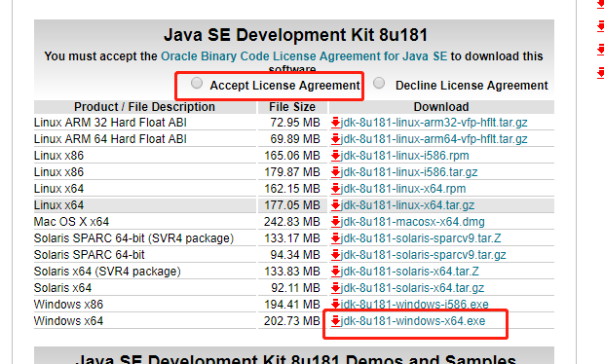
Task: Click download arrow icon beside linux-i586.rpm
Action: coord(335,156)
